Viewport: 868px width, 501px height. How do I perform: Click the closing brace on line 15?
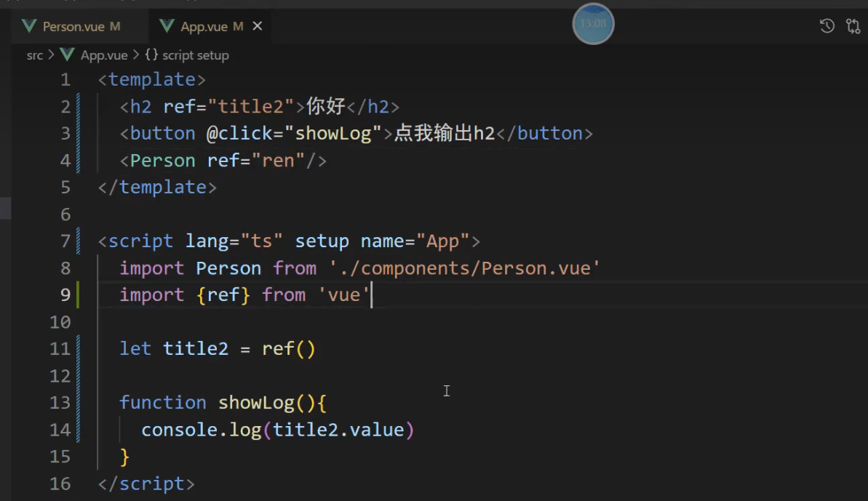click(124, 457)
